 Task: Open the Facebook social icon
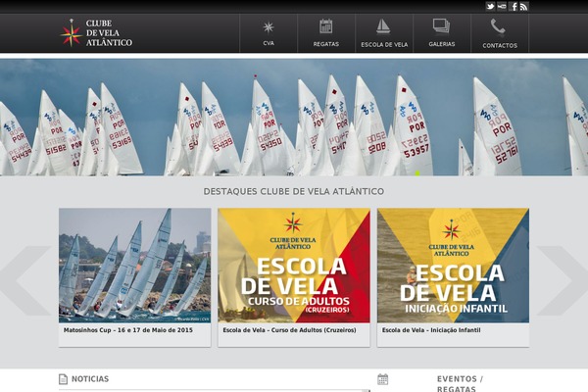(x=514, y=7)
